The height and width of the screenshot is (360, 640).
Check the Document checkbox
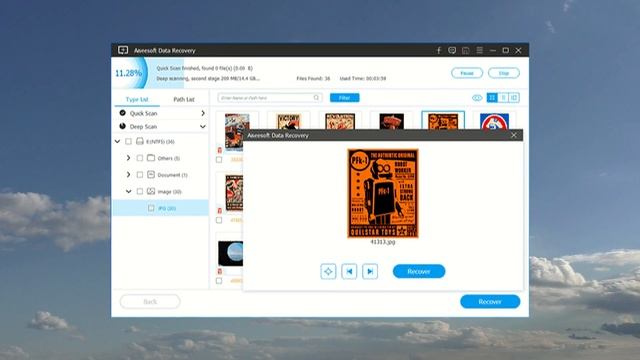click(x=140, y=174)
